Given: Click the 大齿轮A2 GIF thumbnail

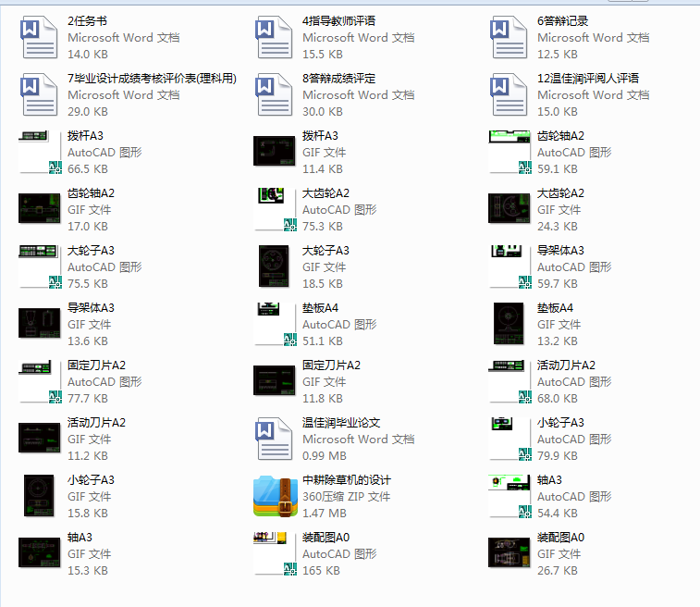Looking at the screenshot, I should click(x=509, y=208).
